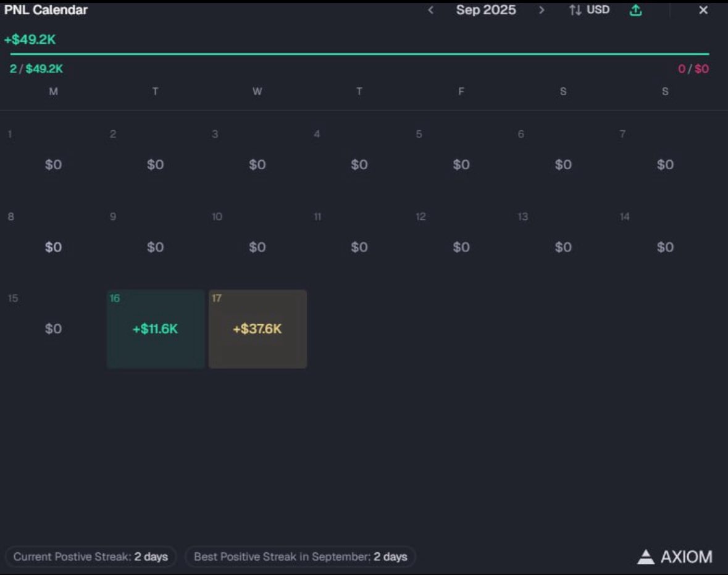The height and width of the screenshot is (575, 728).
Task: Click the W weekday column header
Action: 257,91
